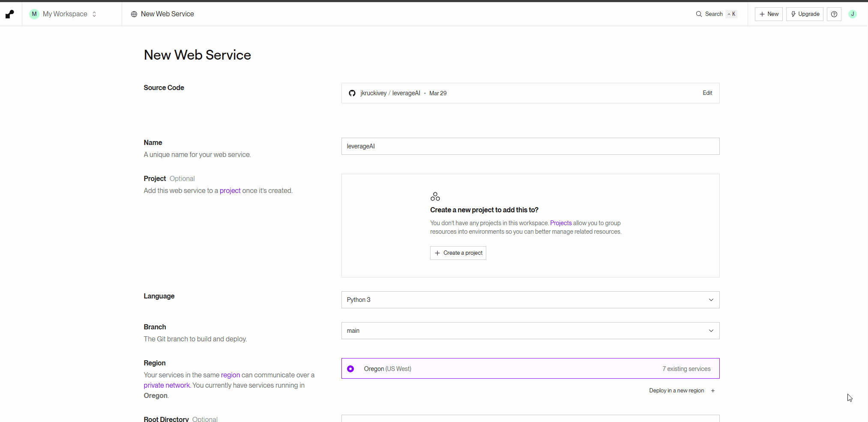This screenshot has width=868, height=422.
Task: Click the Render logo icon
Action: tap(10, 14)
